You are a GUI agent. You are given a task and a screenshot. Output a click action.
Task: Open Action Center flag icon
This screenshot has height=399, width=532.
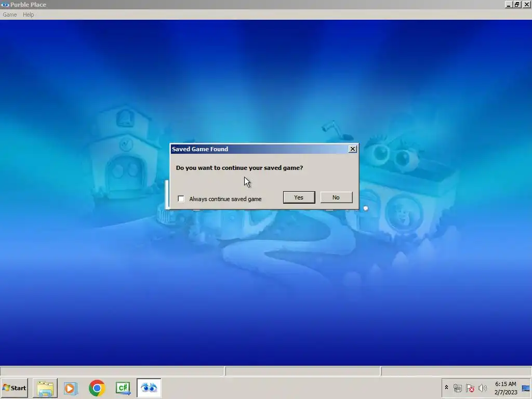tap(470, 388)
